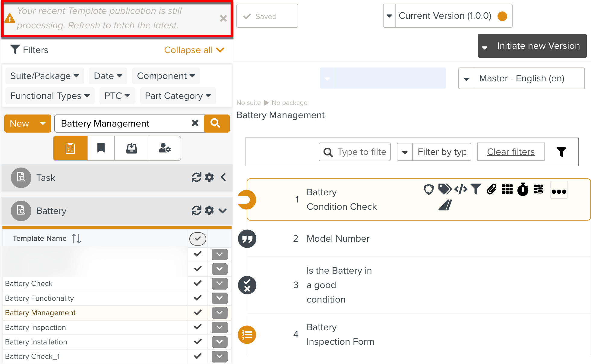The height and width of the screenshot is (364, 591).
Task: Open gear settings in Battery section
Action: pyautogui.click(x=209, y=210)
